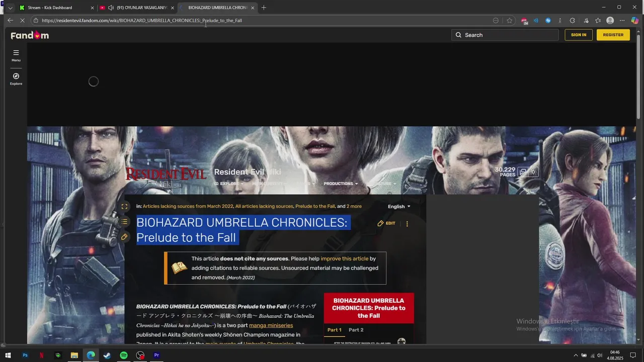Expand the '2 more' categories link
The width and height of the screenshot is (644, 362).
pyautogui.click(x=354, y=207)
